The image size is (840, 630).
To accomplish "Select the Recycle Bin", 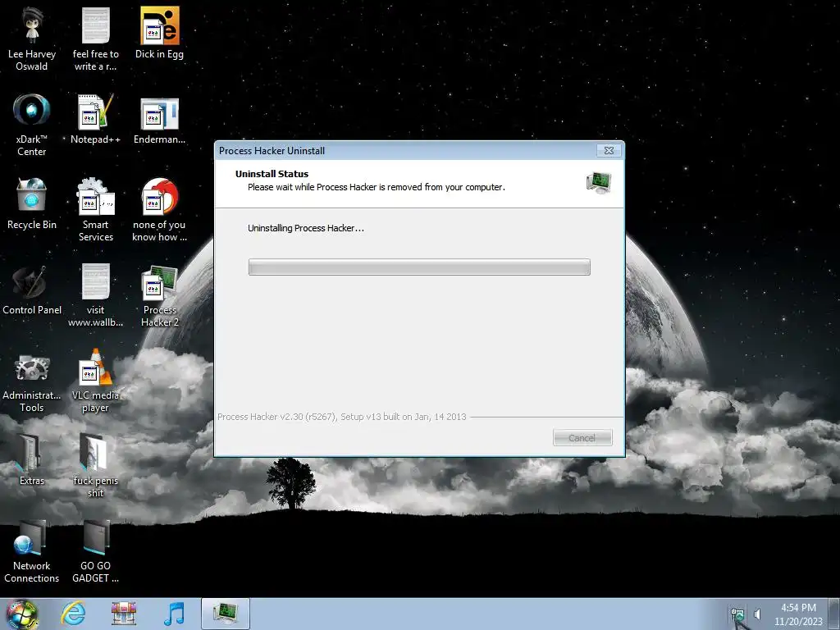I will [32, 203].
